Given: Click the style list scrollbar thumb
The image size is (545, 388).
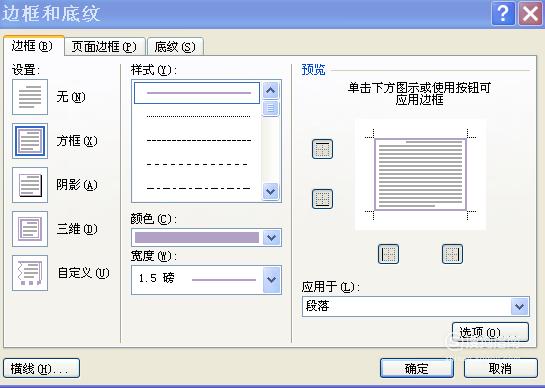Looking at the screenshot, I should [271, 108].
